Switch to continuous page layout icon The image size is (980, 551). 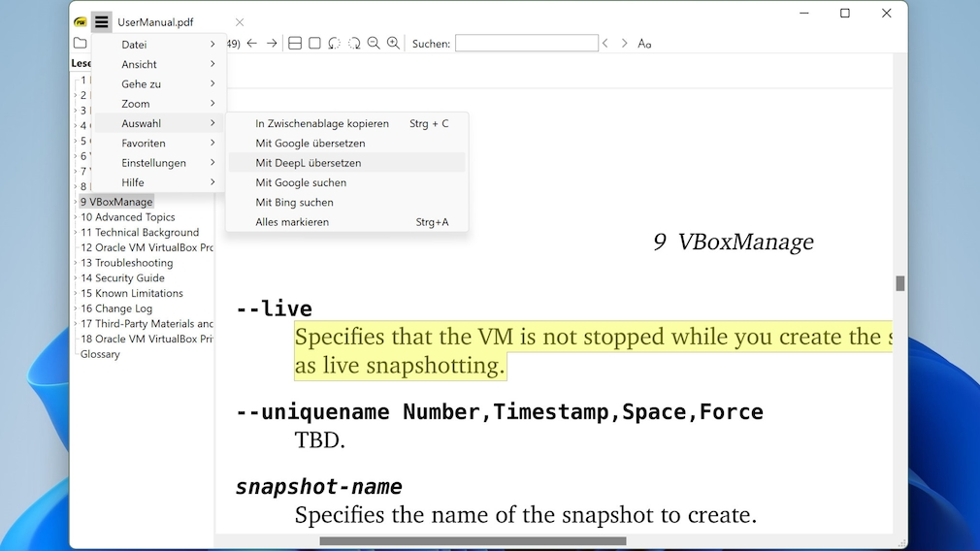coord(295,43)
